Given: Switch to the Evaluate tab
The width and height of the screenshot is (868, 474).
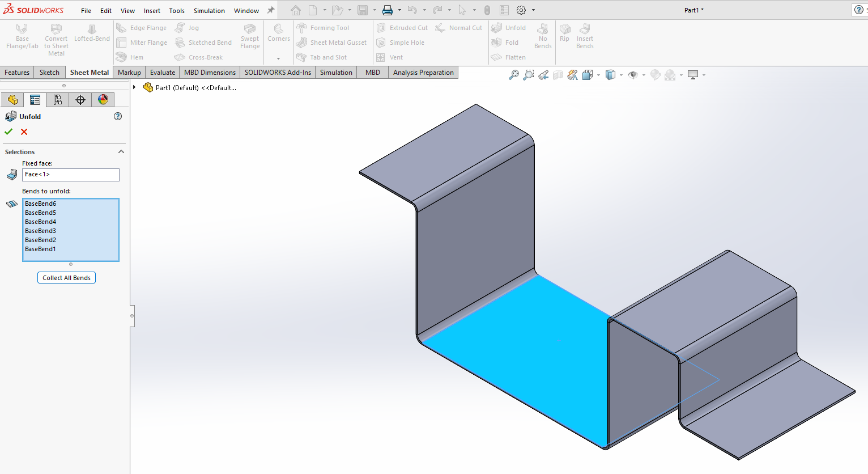Looking at the screenshot, I should pyautogui.click(x=163, y=73).
